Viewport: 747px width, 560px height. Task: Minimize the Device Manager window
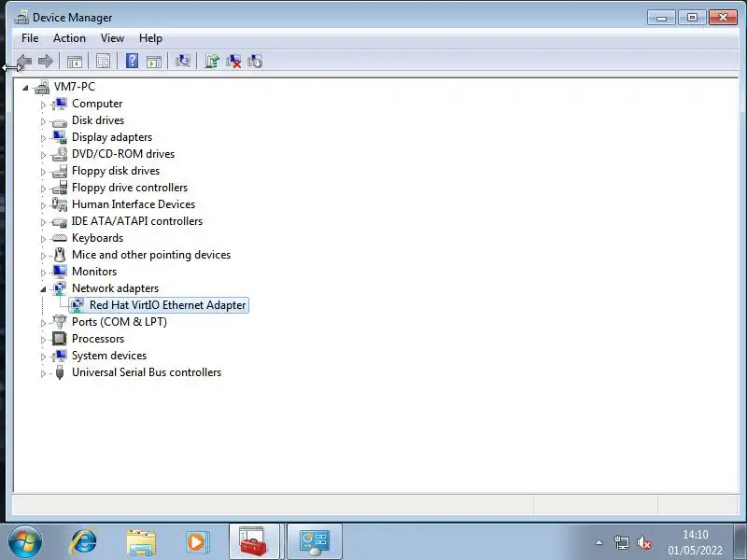click(661, 18)
